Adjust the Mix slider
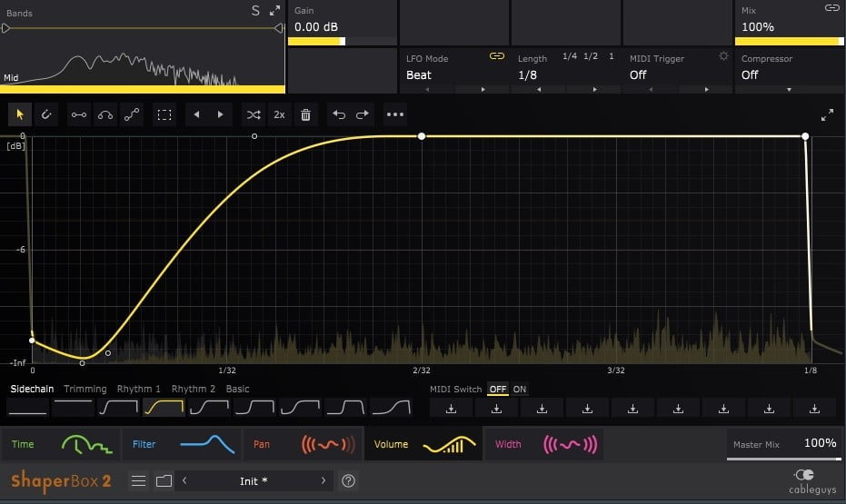Image resolution: width=846 pixels, height=504 pixels. 789,42
